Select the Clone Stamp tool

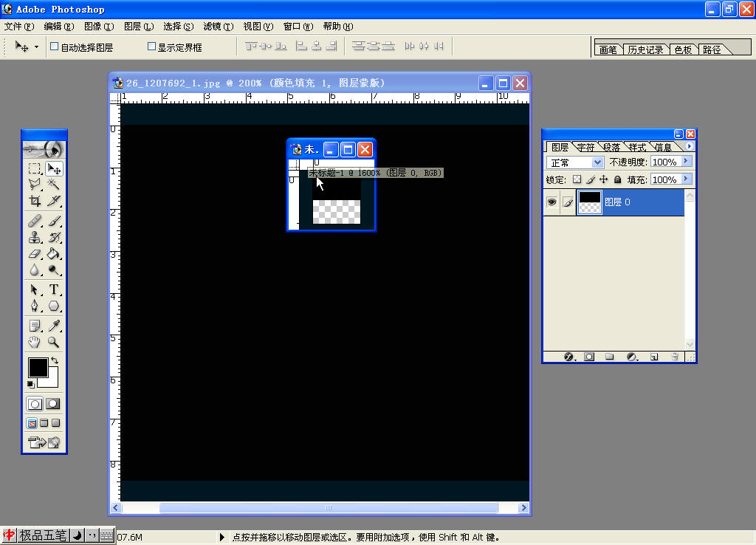coord(34,237)
